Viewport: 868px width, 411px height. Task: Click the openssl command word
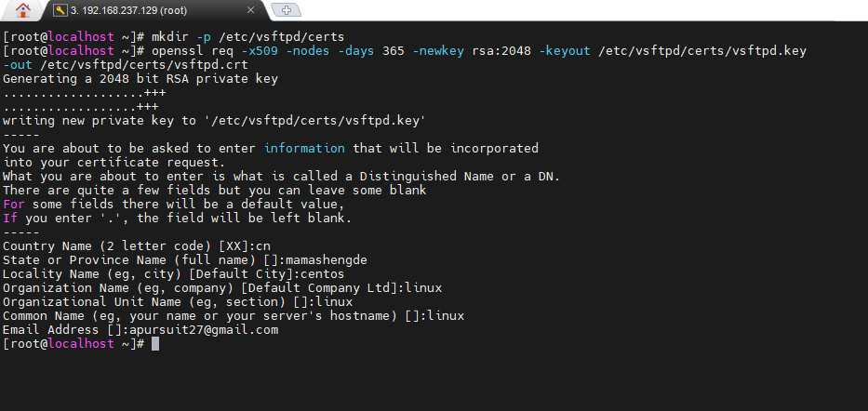click(x=180, y=50)
